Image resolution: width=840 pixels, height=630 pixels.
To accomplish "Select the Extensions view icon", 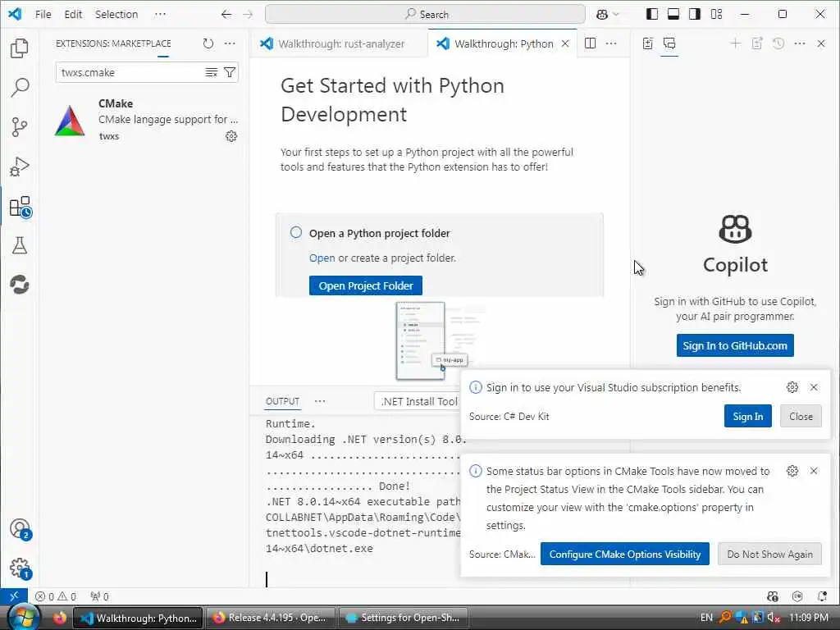I will point(21,206).
